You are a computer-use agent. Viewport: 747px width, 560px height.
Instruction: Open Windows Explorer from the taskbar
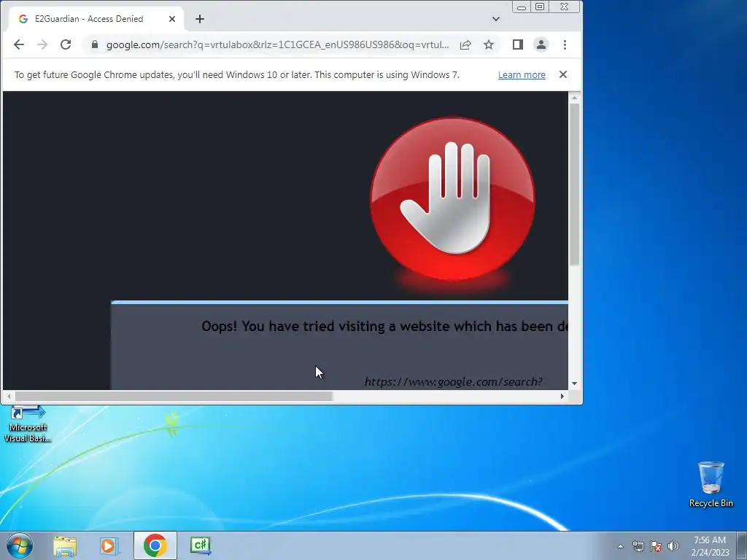tap(65, 545)
